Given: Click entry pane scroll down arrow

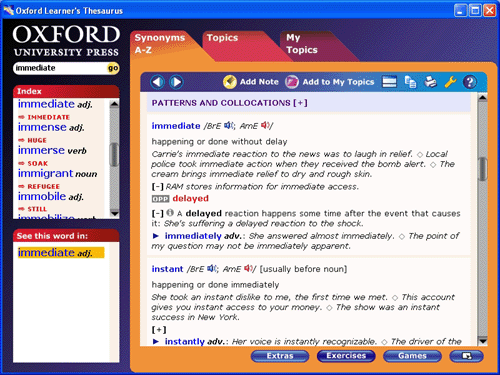Looking at the screenshot, I should point(483,341).
